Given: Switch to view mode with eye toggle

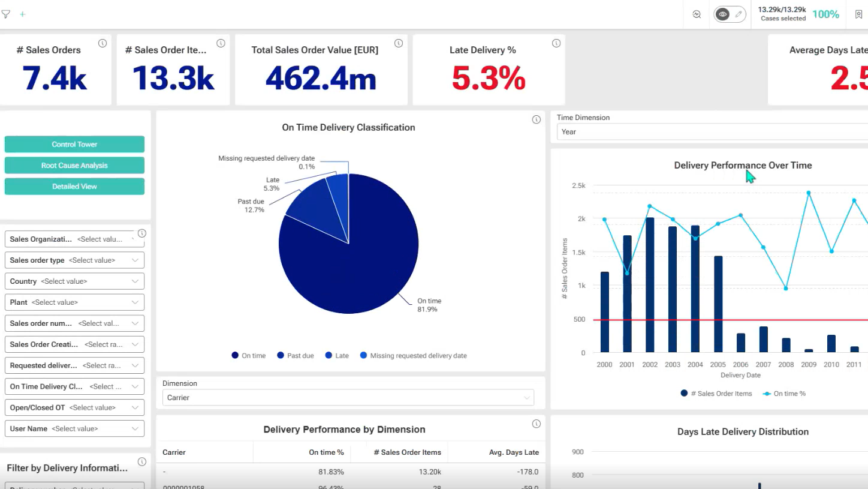Looking at the screenshot, I should pos(722,14).
